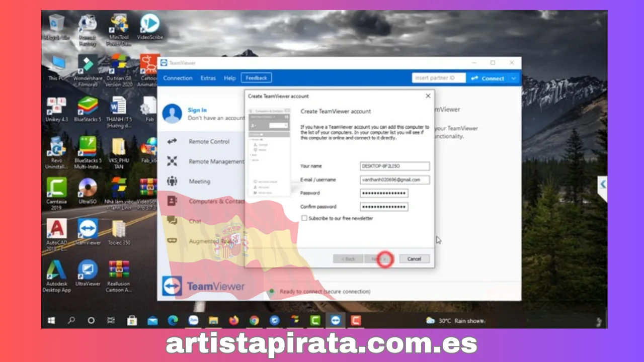The image size is (644, 362).
Task: Click the Back button in the dialog
Action: coord(348,259)
